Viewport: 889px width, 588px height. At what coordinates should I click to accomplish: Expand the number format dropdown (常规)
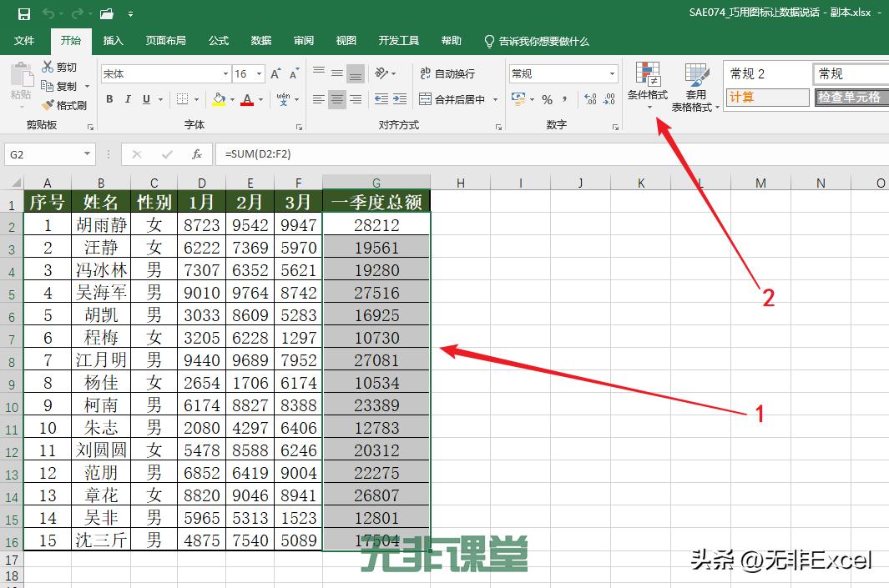(611, 74)
